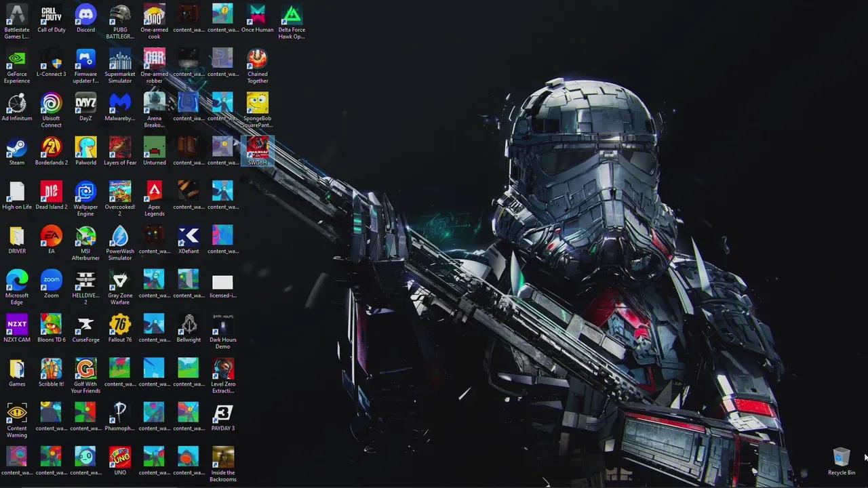Viewport: 868px width, 488px height.
Task: Select the Dark Hours Demo icon
Action: (222, 331)
